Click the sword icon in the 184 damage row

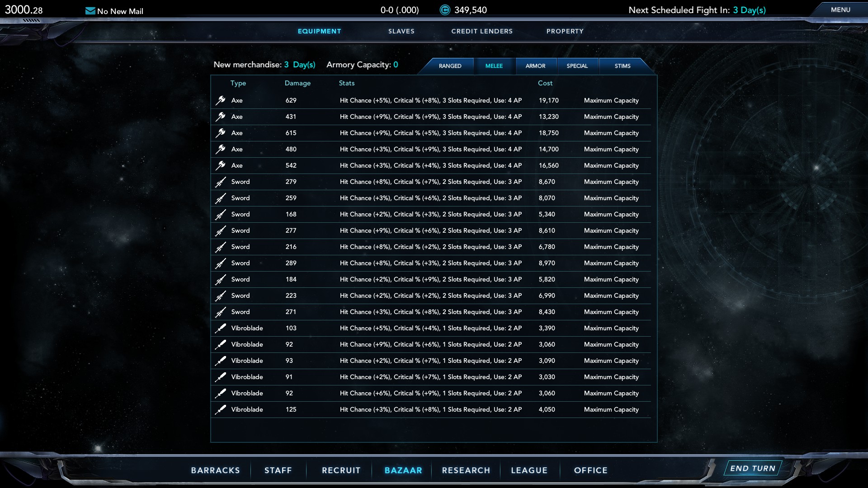coord(220,279)
